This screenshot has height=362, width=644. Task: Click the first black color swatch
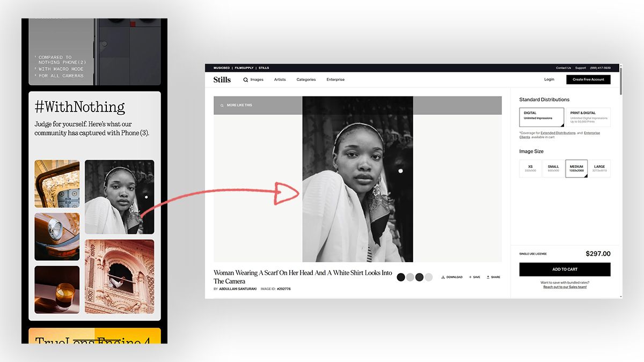pos(401,277)
